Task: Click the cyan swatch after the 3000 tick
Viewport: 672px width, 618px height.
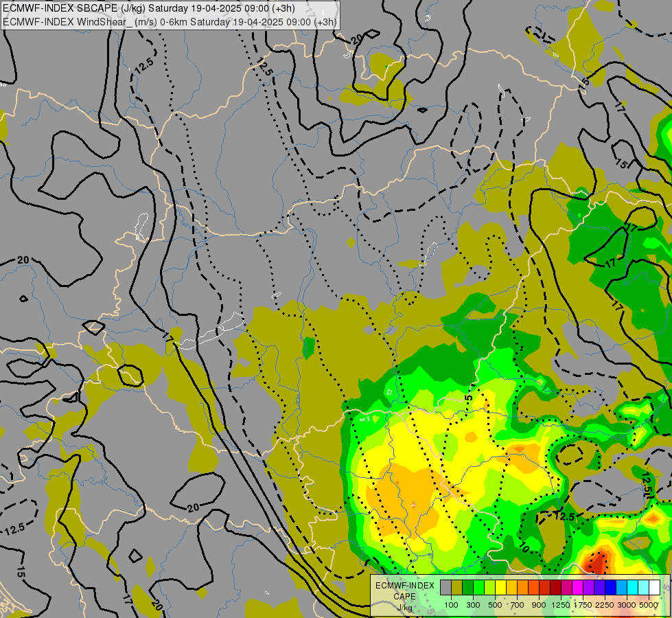Action: tap(633, 588)
